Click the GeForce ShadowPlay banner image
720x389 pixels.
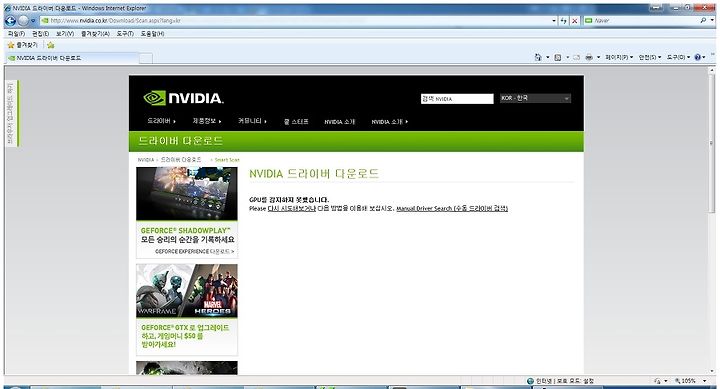[187, 193]
